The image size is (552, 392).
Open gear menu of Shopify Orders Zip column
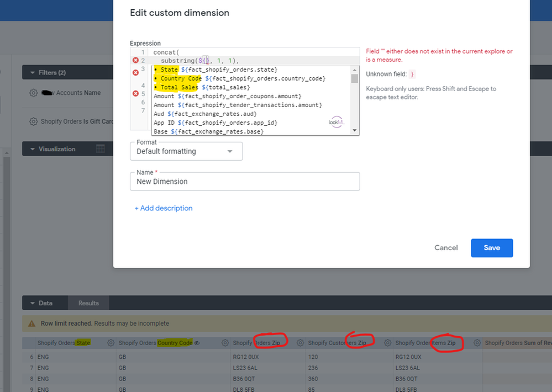(300, 343)
